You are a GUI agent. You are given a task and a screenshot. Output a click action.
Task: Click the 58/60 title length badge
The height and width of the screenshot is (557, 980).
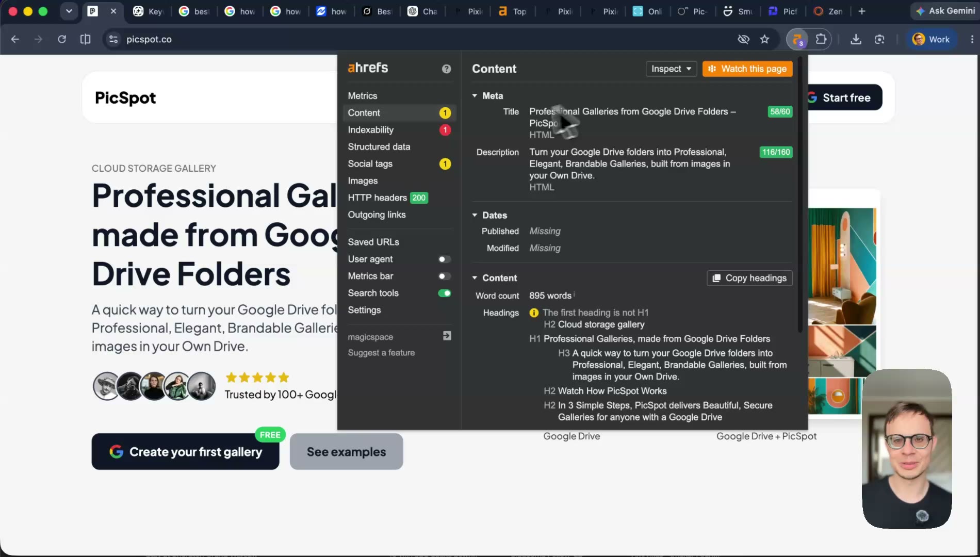(x=780, y=111)
